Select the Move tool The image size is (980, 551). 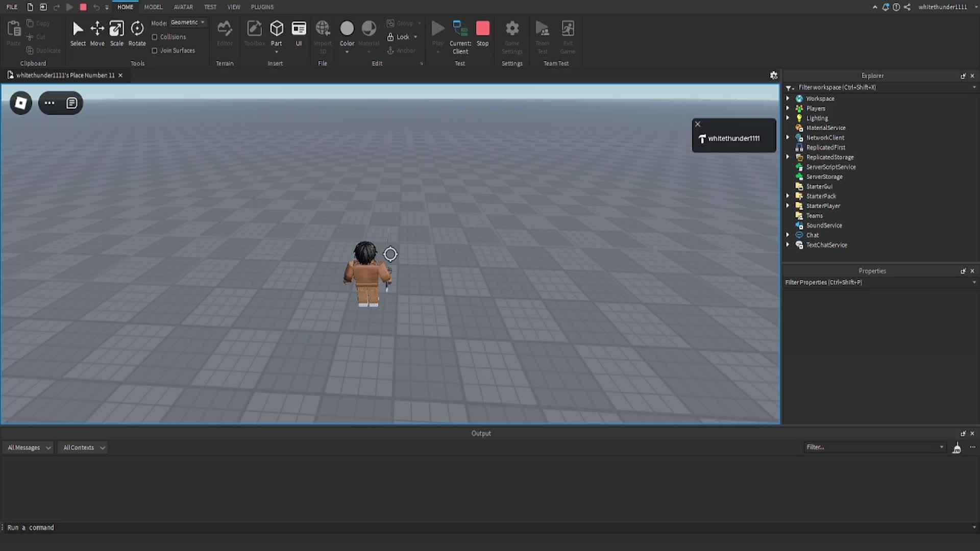coord(97,33)
